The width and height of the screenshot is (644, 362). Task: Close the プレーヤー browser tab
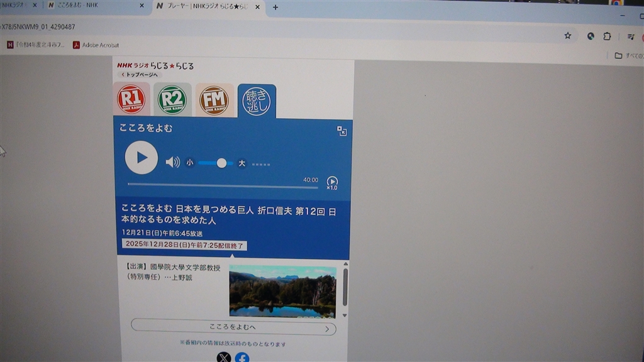[x=257, y=7]
